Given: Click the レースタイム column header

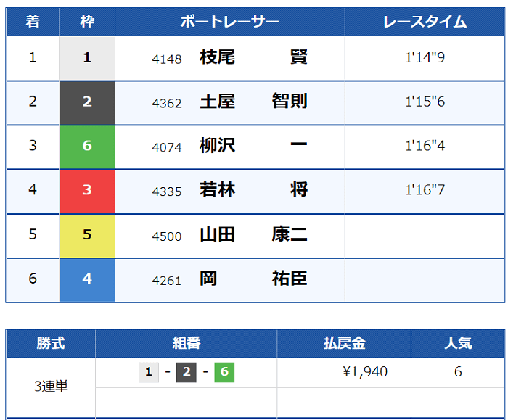Looking at the screenshot, I should point(425,22).
